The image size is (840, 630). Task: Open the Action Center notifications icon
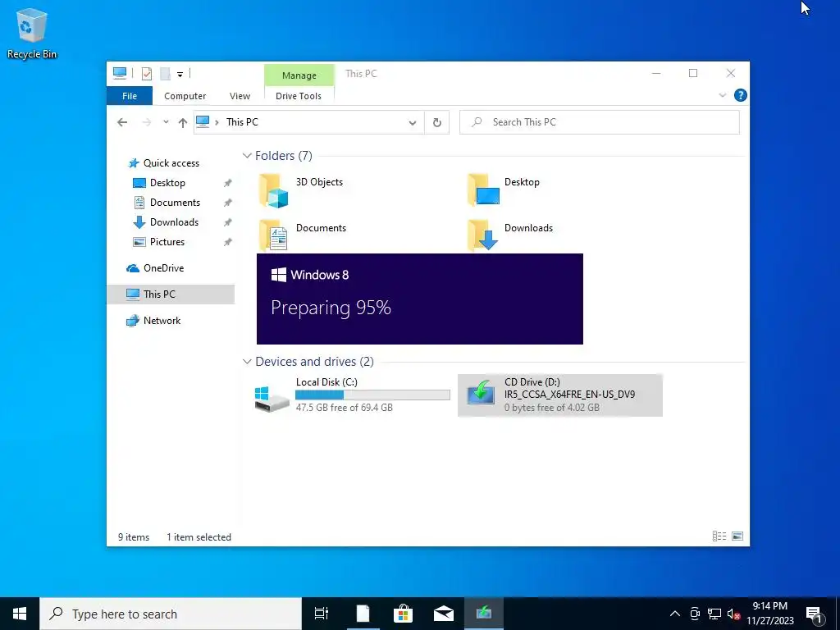(x=815, y=614)
